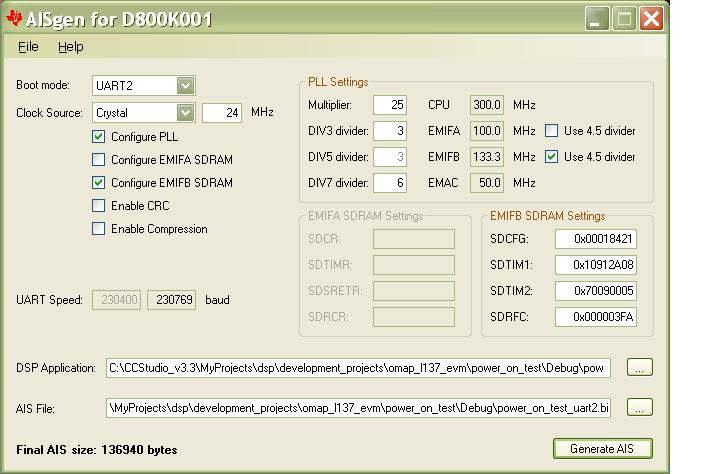Click the DIV7 divider field
The width and height of the screenshot is (720, 474).
click(x=390, y=183)
